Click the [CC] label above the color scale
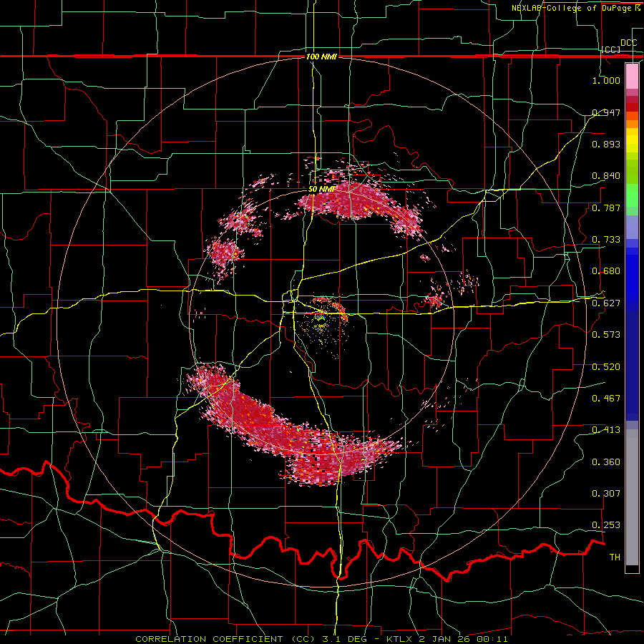The height and width of the screenshot is (644, 644). 611,49
